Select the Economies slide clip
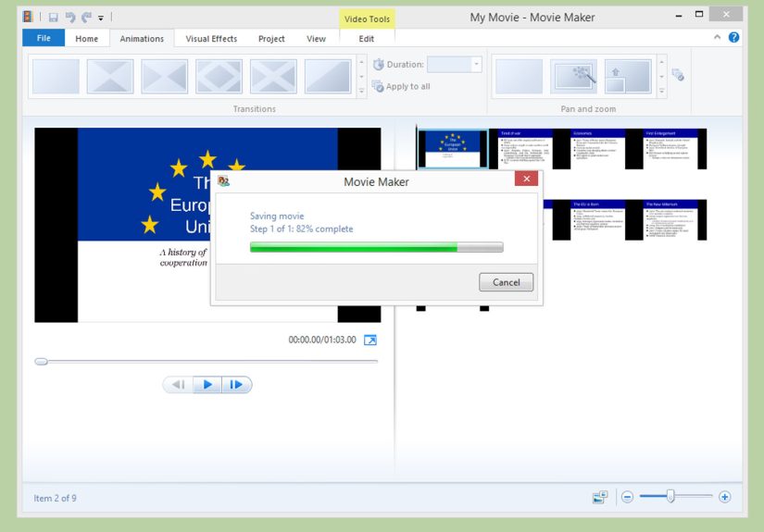This screenshot has width=764, height=532. [x=597, y=149]
